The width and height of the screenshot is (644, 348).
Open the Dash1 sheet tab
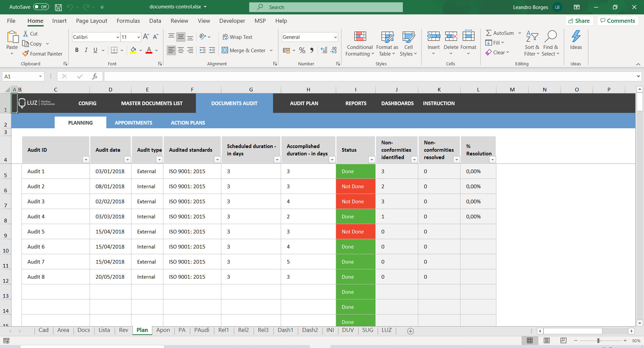pyautogui.click(x=285, y=330)
